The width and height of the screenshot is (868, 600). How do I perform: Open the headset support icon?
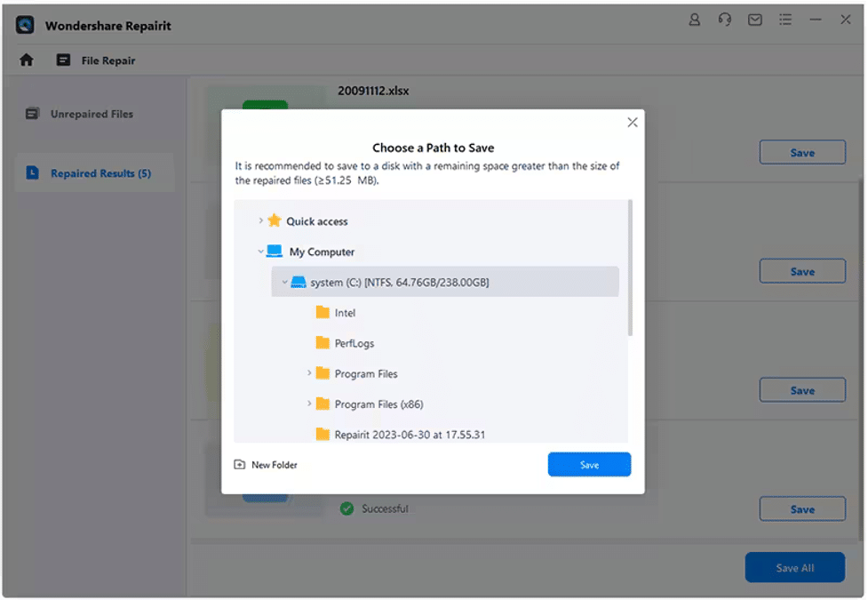[725, 20]
